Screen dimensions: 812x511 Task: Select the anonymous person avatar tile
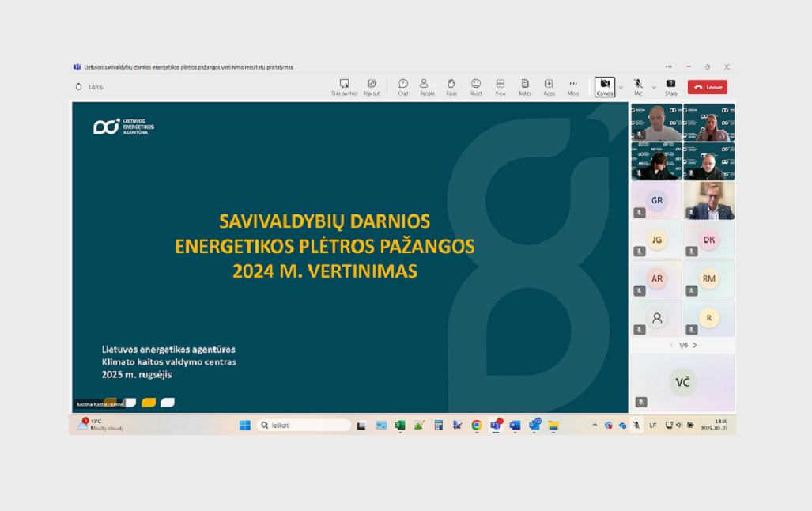657,318
